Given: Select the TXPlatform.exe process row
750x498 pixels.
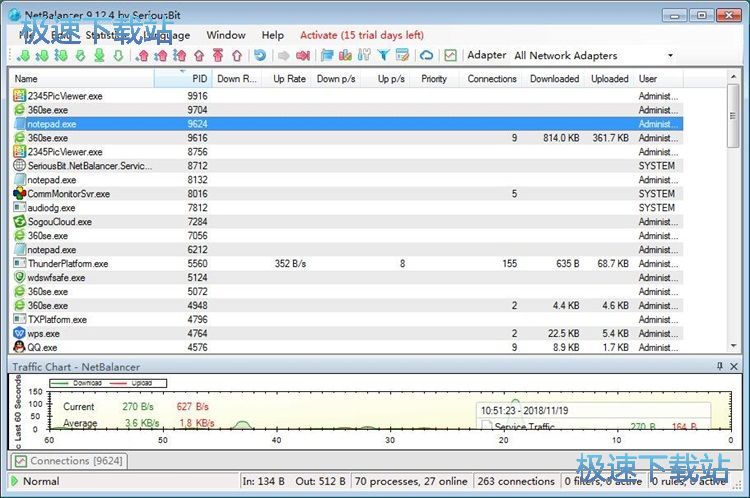Looking at the screenshot, I should [x=347, y=319].
